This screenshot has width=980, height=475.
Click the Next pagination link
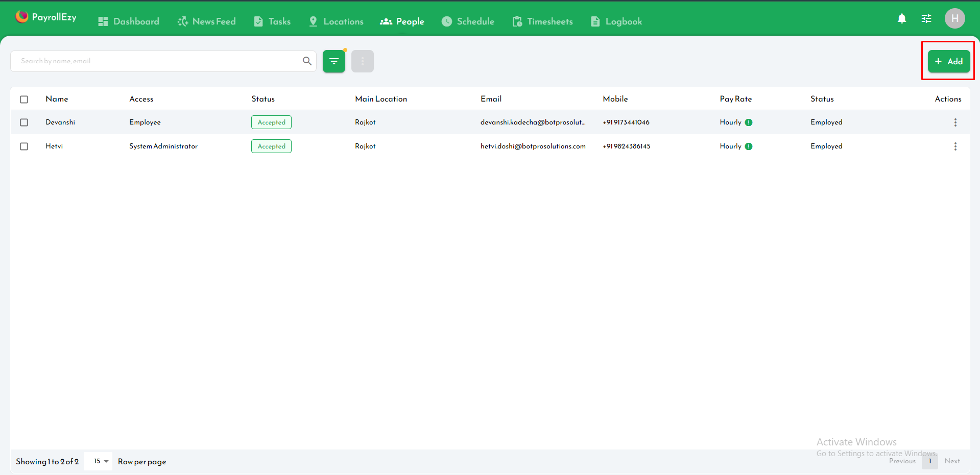click(x=952, y=461)
